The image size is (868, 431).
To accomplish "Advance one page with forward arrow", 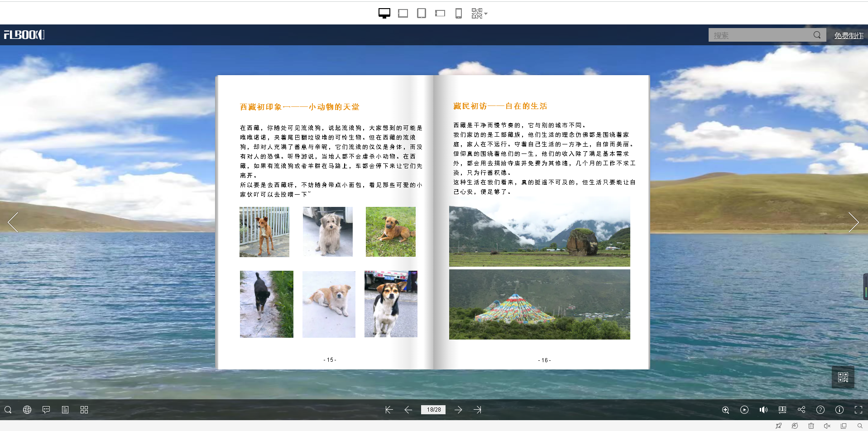I will (458, 410).
